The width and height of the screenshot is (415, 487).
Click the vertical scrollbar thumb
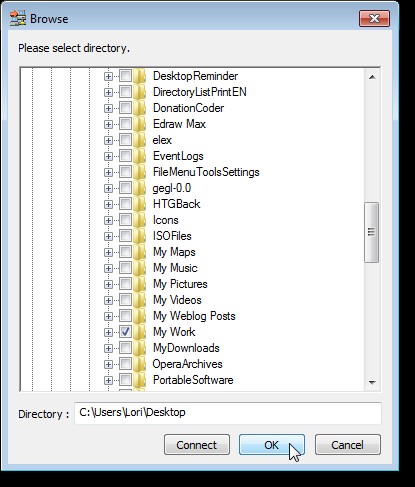tap(372, 232)
